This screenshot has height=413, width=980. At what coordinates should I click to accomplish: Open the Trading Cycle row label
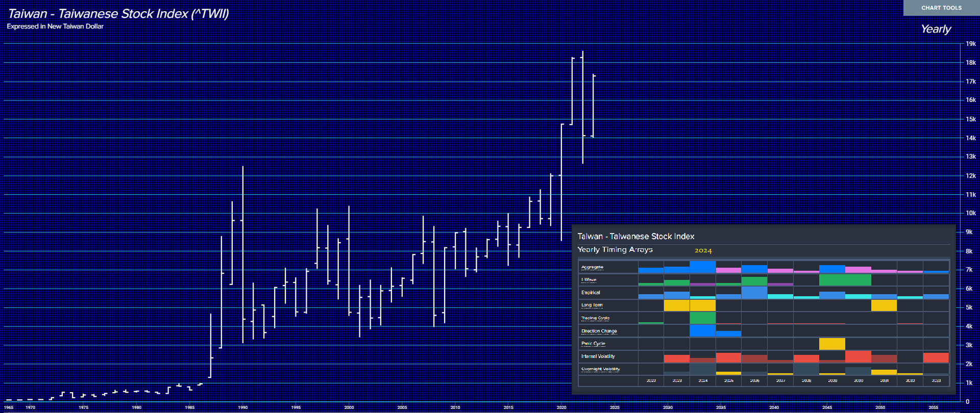pos(595,318)
